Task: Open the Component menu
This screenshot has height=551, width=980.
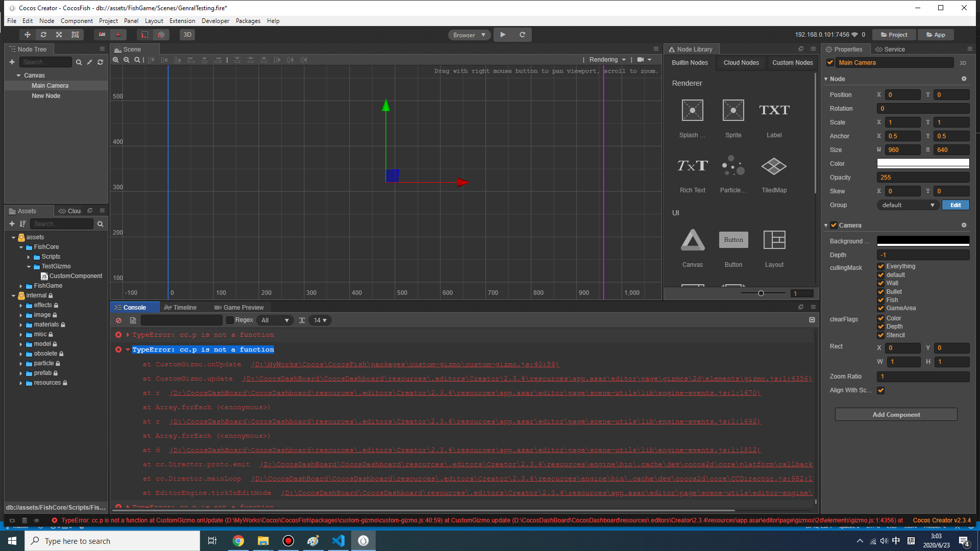Action: click(x=77, y=21)
